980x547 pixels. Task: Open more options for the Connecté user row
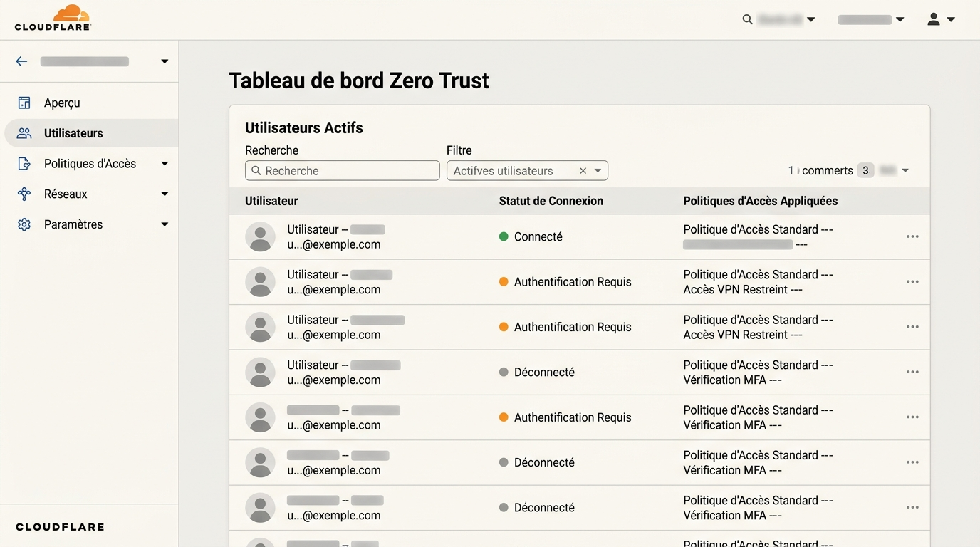[912, 236]
